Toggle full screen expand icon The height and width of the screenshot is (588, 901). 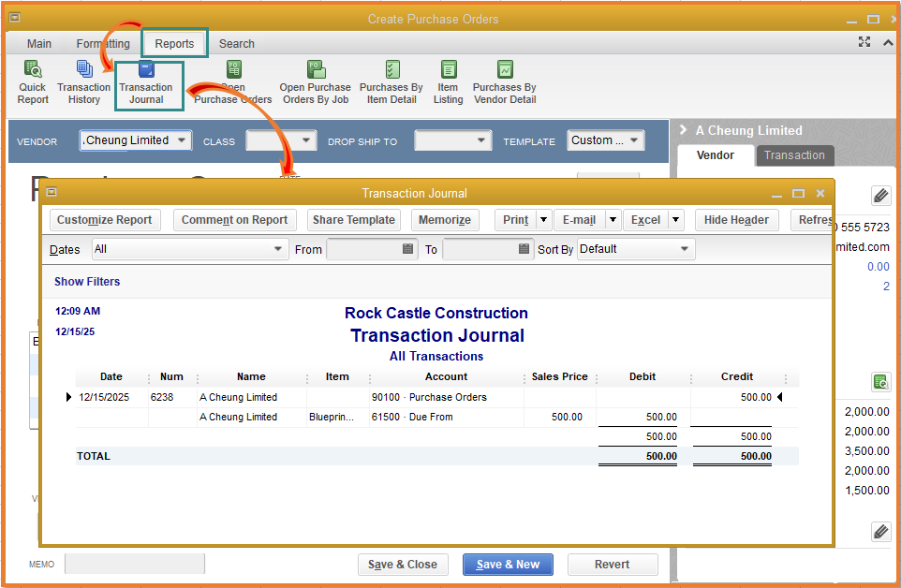tap(864, 42)
